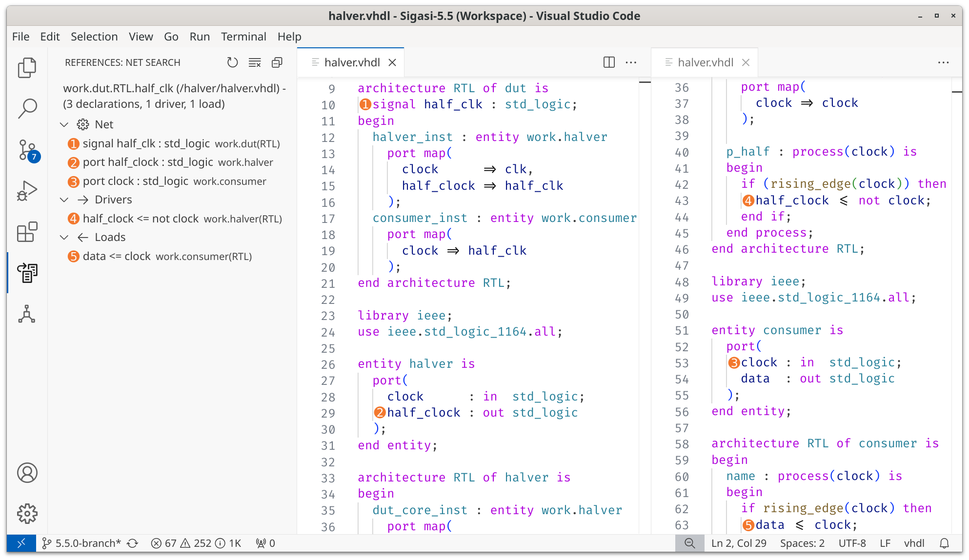Screen dimensions: 969x560
Task: Open problems count 67 errors indicator
Action: [196, 543]
